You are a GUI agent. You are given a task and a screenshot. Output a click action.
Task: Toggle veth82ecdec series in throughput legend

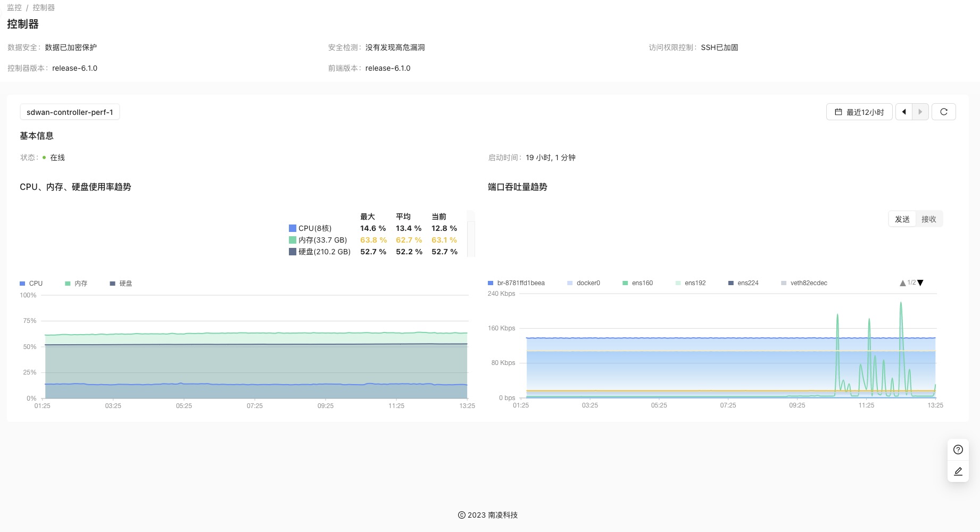click(x=804, y=283)
